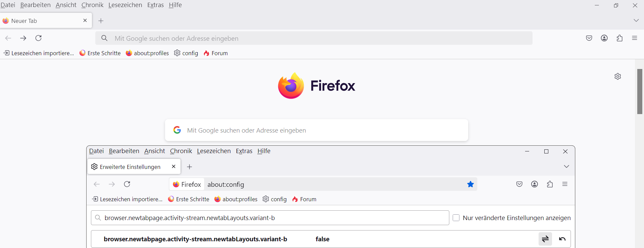Open the Extras menu in inner window

tap(244, 151)
